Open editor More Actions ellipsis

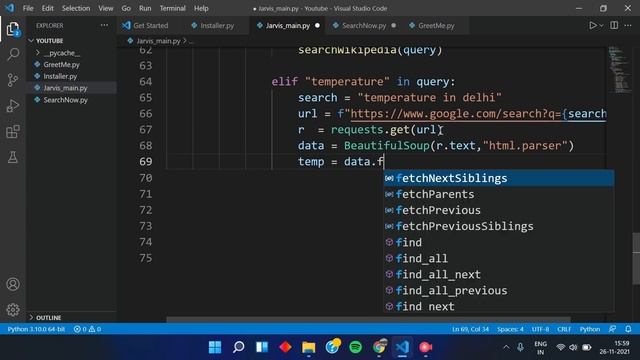[628, 25]
